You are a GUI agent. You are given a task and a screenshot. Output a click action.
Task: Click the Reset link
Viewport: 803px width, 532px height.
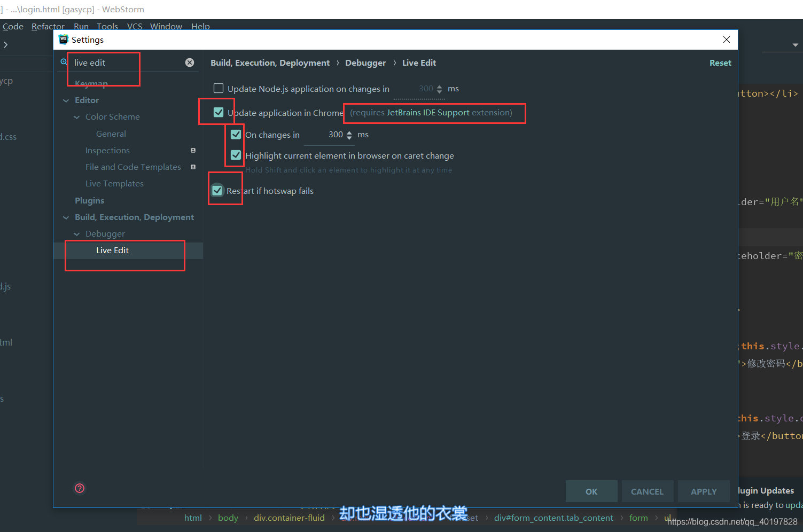tap(720, 62)
